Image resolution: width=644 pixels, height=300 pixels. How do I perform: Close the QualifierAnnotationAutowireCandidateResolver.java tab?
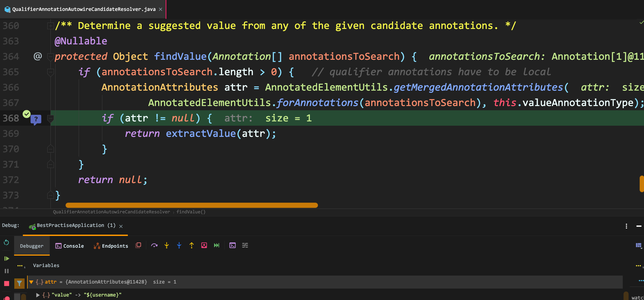(x=161, y=9)
